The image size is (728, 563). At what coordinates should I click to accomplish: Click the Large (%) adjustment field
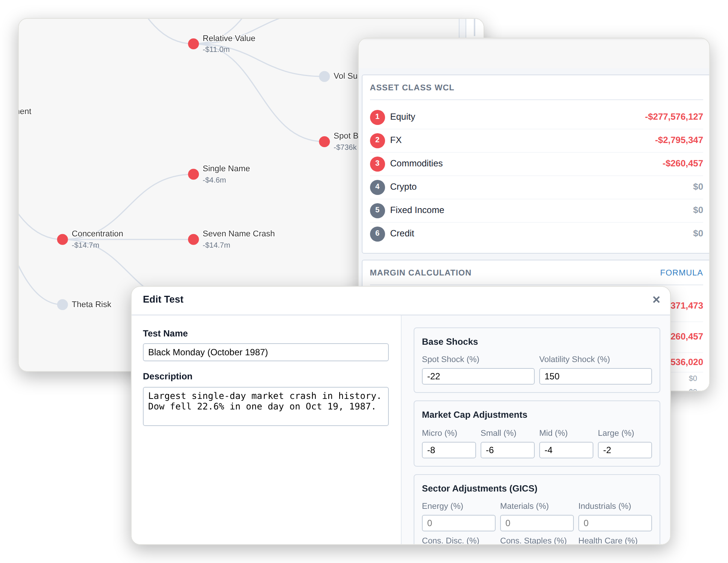click(625, 450)
